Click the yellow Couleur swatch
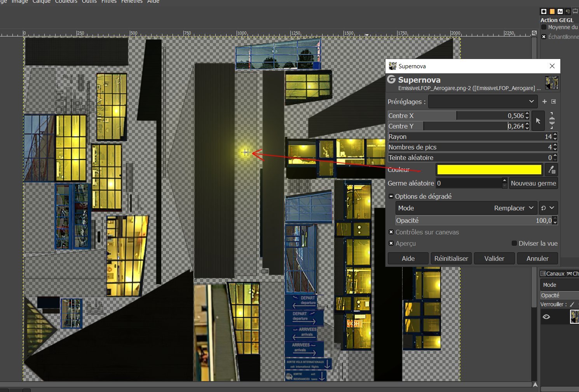 tap(489, 170)
